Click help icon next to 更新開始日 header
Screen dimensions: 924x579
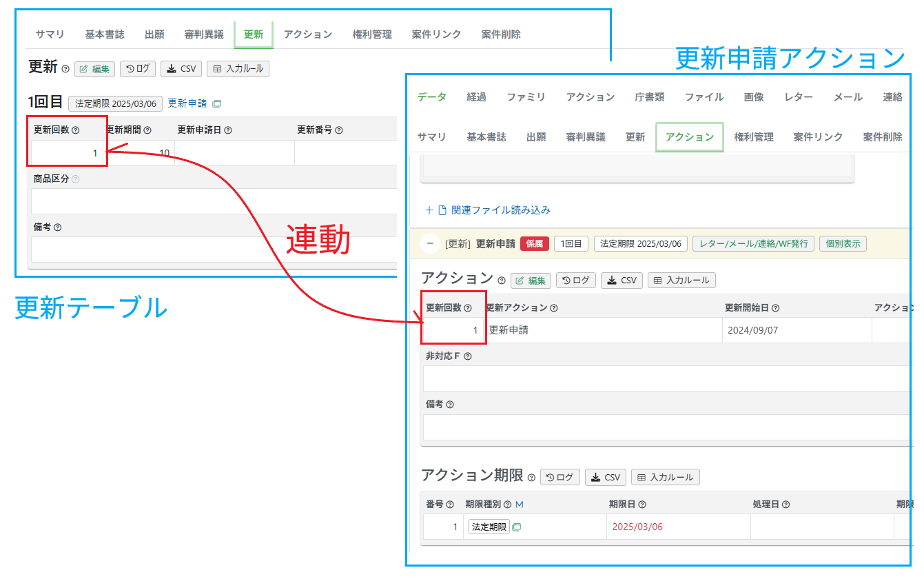click(x=775, y=308)
